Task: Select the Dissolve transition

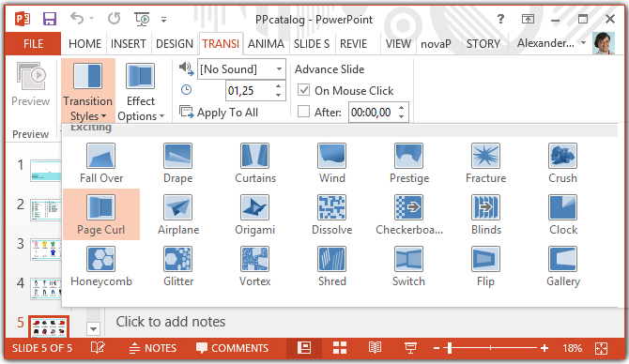Action: pyautogui.click(x=332, y=215)
